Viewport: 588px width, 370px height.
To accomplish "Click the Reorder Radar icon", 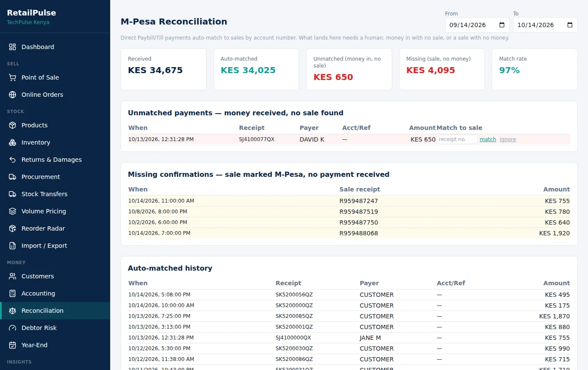I will [x=12, y=228].
